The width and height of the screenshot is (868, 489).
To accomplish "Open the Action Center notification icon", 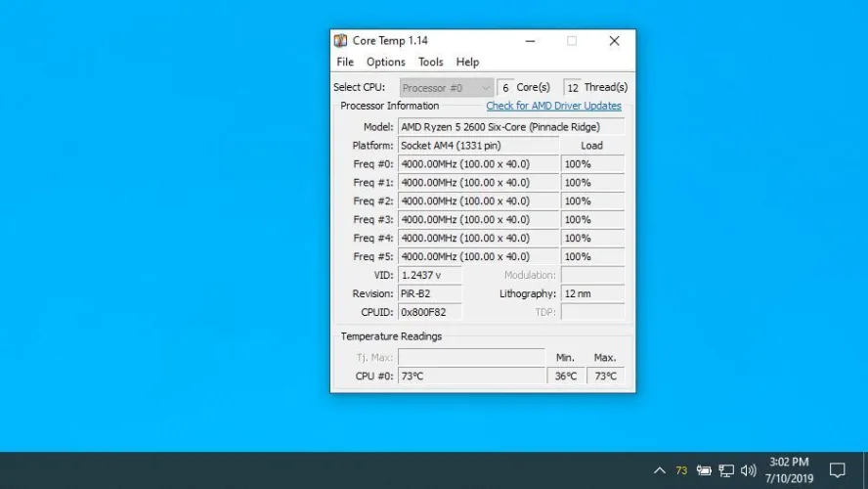I will 837,470.
